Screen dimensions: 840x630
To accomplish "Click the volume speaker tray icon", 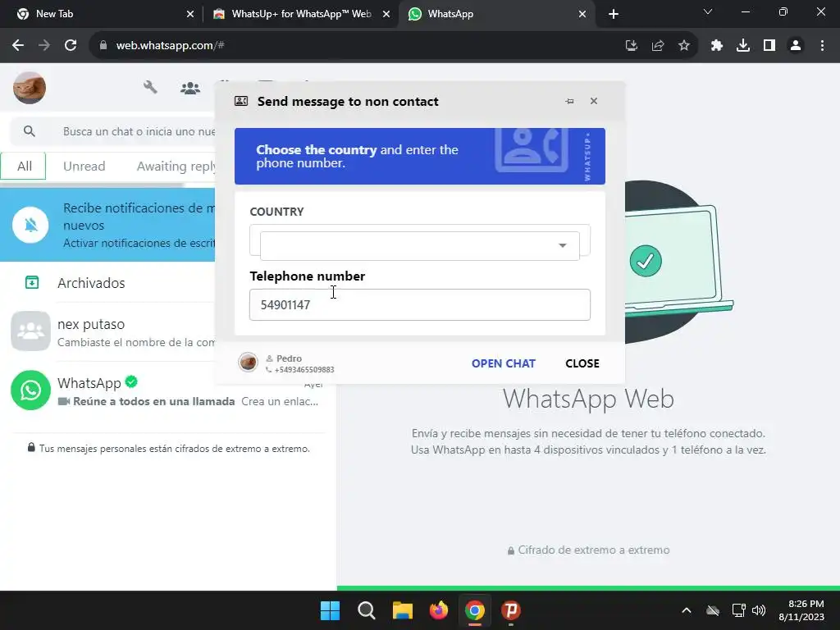I will tap(759, 610).
